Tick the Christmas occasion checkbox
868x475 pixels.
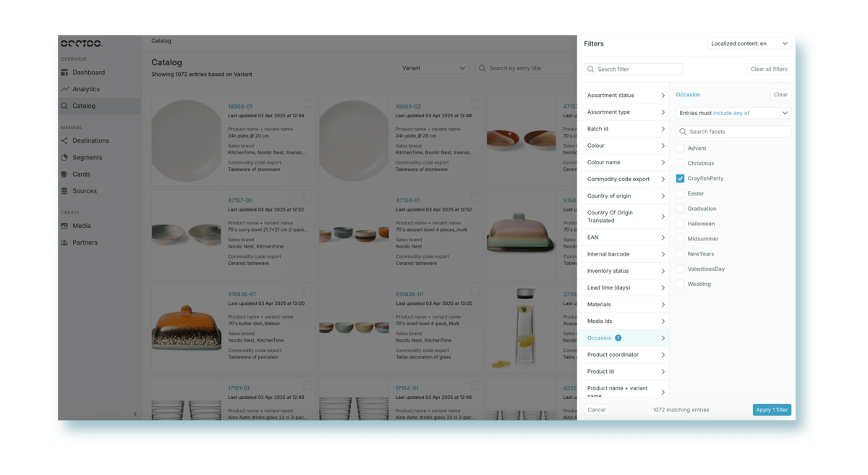(680, 164)
